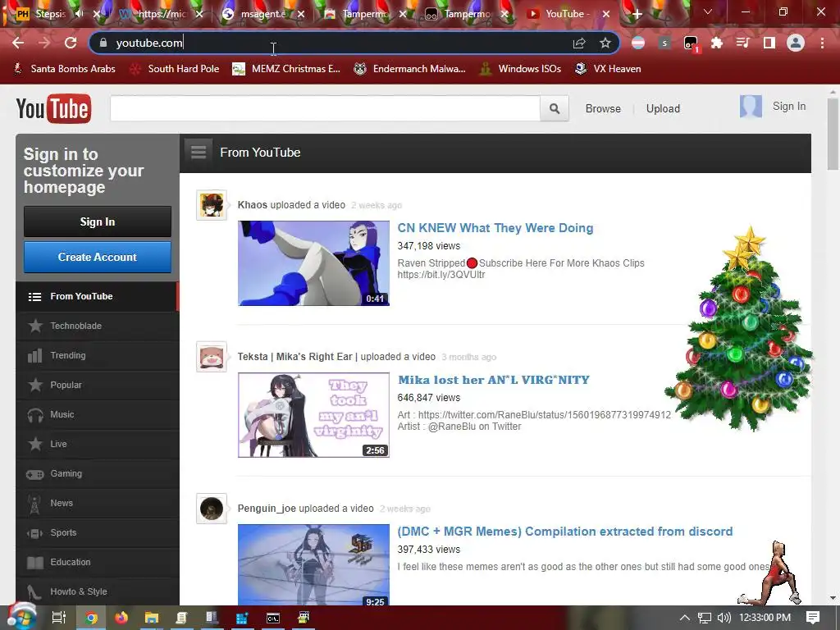Select Sports in the sidebar
Viewport: 840px width, 630px height.
click(x=97, y=532)
